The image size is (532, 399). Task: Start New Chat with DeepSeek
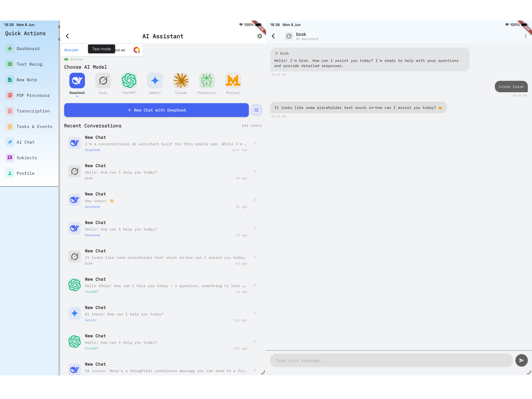click(x=156, y=110)
